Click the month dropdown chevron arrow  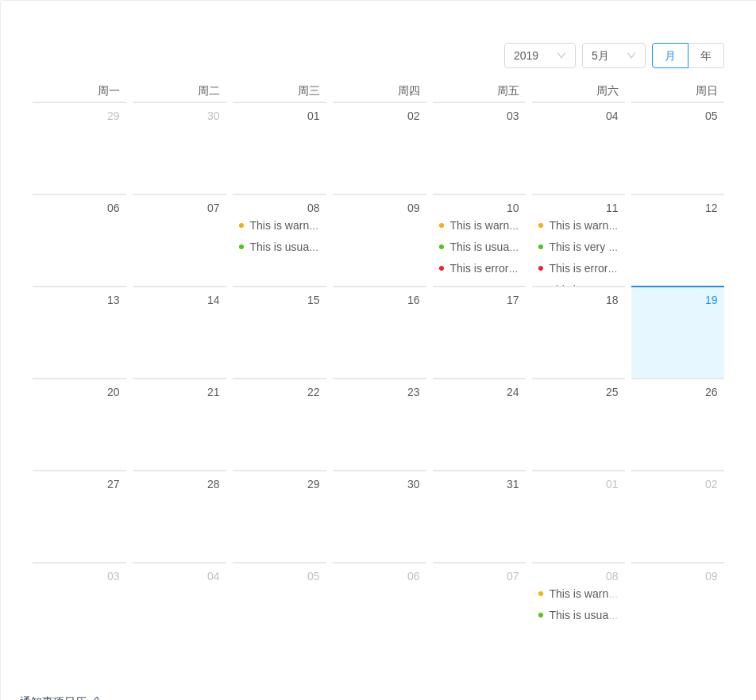(x=631, y=56)
